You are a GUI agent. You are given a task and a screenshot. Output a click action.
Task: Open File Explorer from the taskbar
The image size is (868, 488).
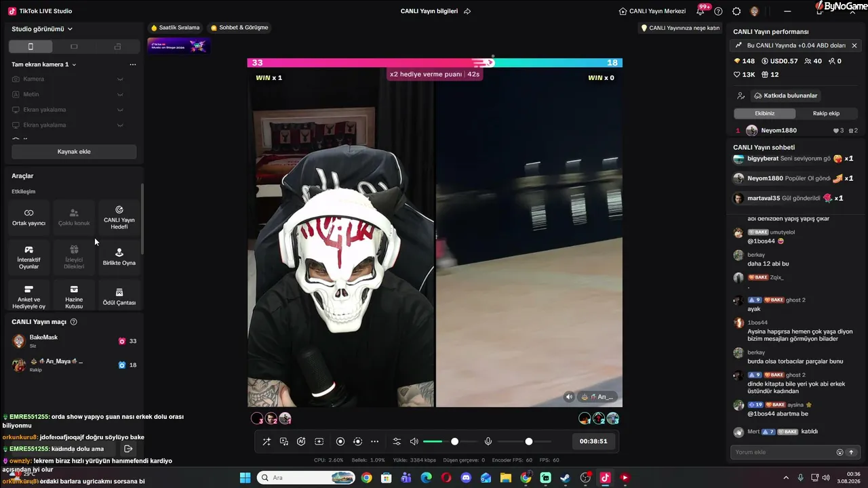[x=505, y=478]
